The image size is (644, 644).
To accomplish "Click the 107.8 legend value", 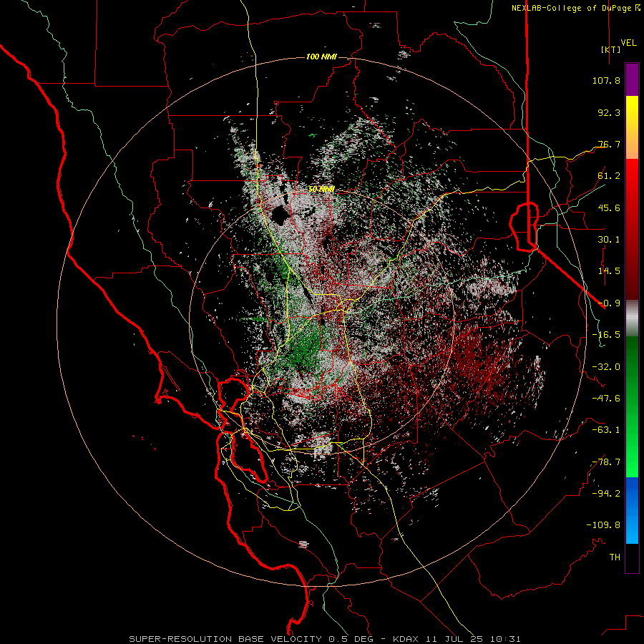I will point(606,80).
